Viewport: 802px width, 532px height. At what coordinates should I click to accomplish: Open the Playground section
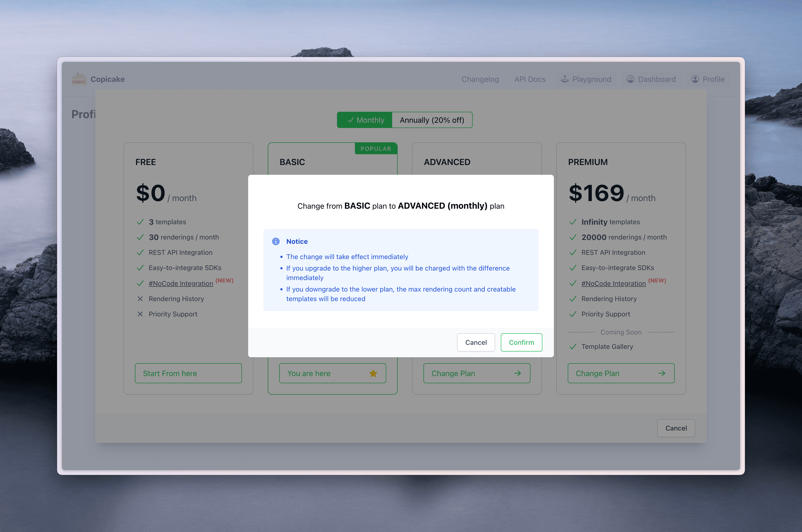tap(587, 79)
